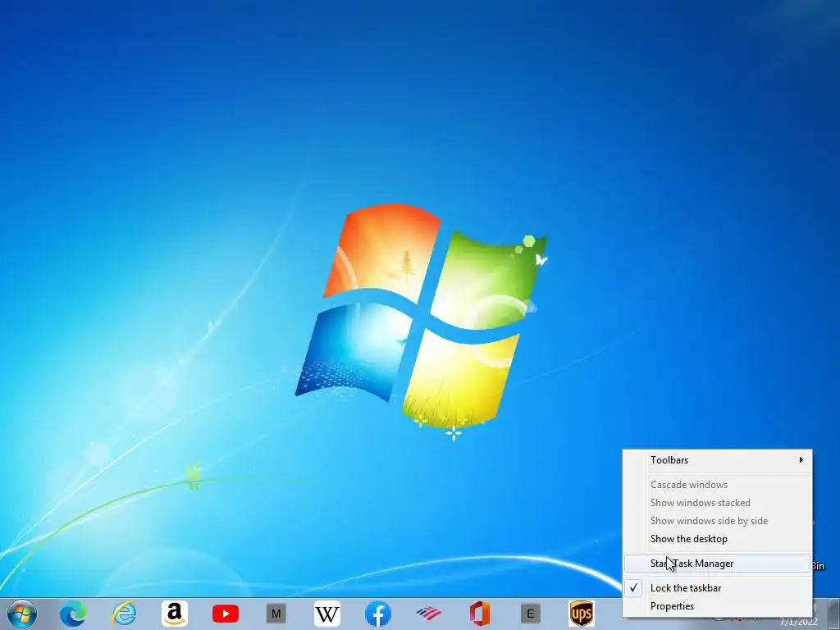Select Show the desktop

tap(717, 539)
